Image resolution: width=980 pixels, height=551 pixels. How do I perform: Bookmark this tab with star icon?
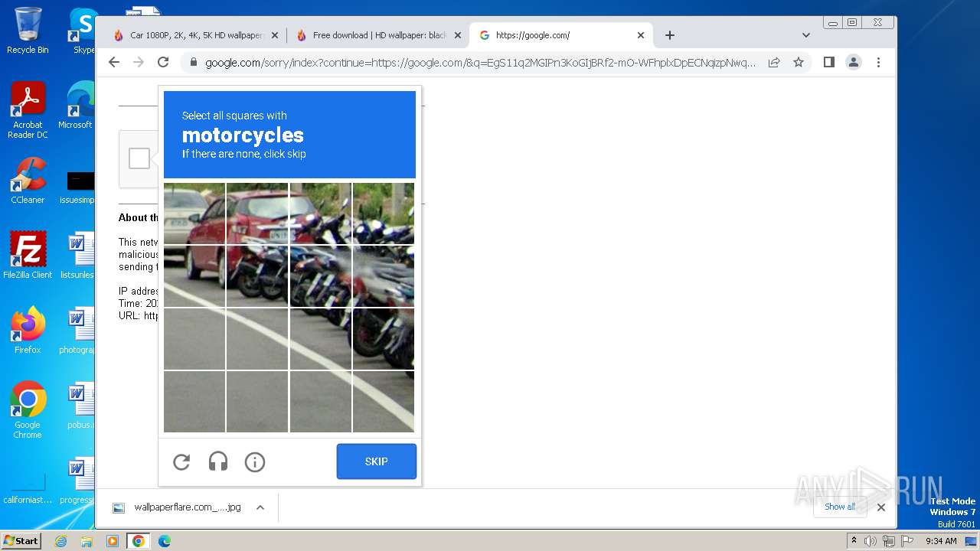tap(799, 62)
